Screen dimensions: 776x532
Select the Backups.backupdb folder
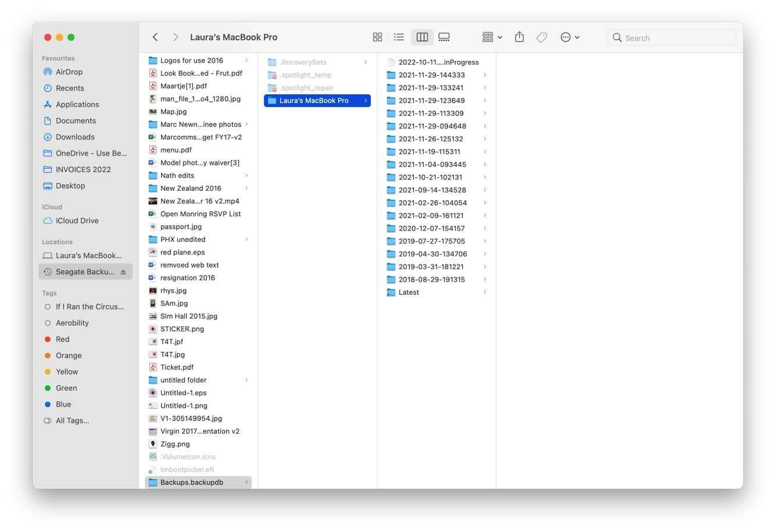pos(192,482)
